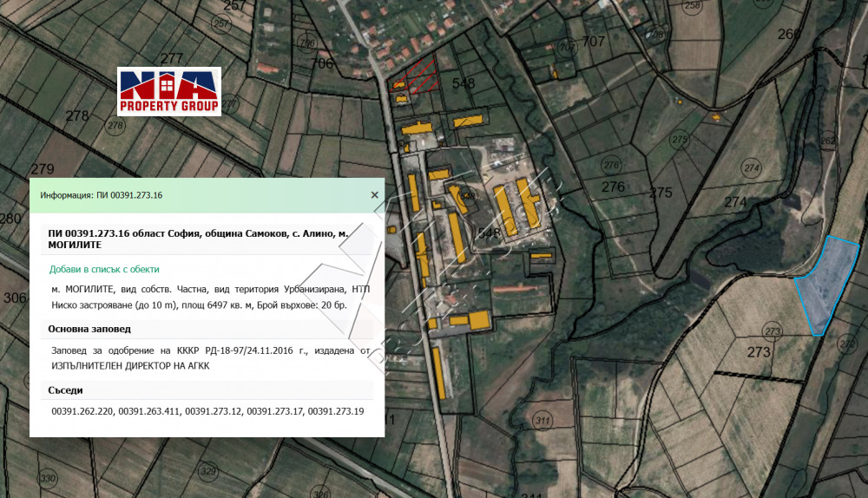868x498 pixels.
Task: Click the circled 311 map label
Action: click(x=542, y=421)
